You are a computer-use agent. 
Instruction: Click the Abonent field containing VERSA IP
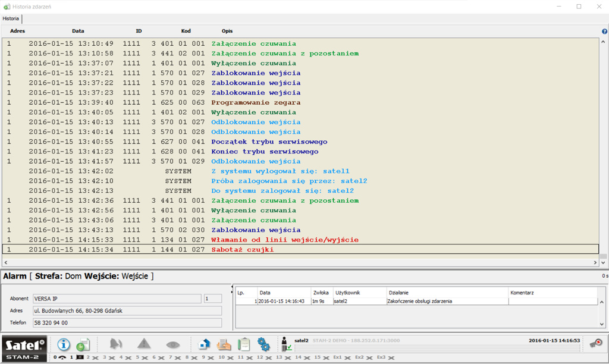point(117,299)
